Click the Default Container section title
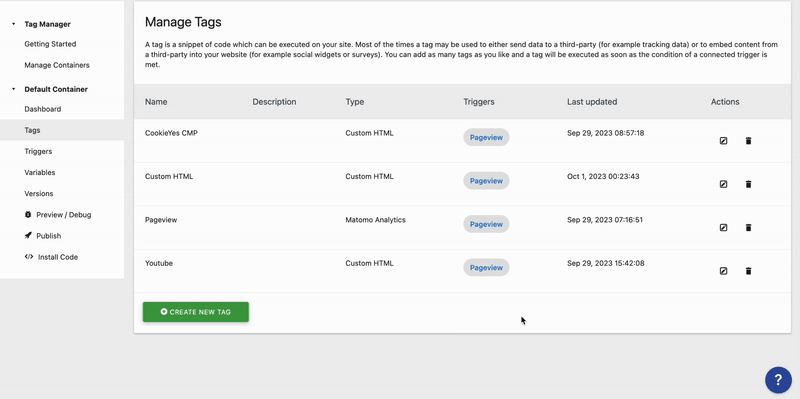Viewport: 800px width, 399px height. [56, 89]
